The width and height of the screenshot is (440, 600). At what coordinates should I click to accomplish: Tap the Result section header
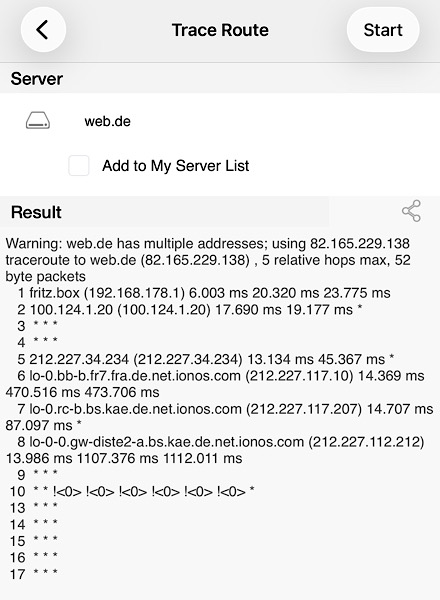pyautogui.click(x=36, y=212)
